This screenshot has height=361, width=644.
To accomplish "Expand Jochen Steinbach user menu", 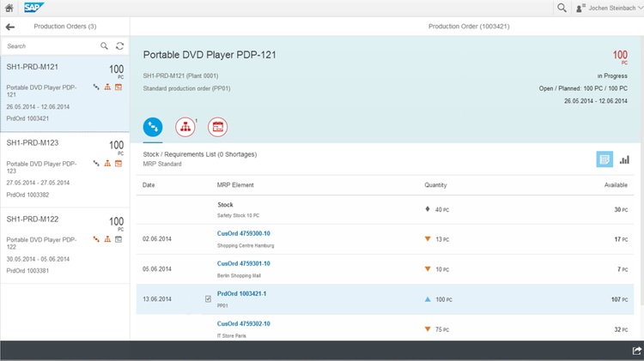I will 610,8.
